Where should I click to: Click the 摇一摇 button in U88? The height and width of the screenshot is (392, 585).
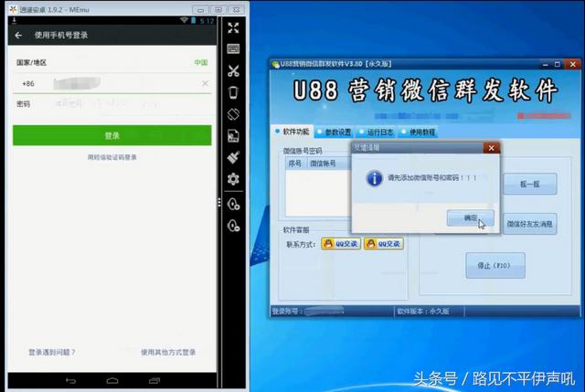click(530, 184)
